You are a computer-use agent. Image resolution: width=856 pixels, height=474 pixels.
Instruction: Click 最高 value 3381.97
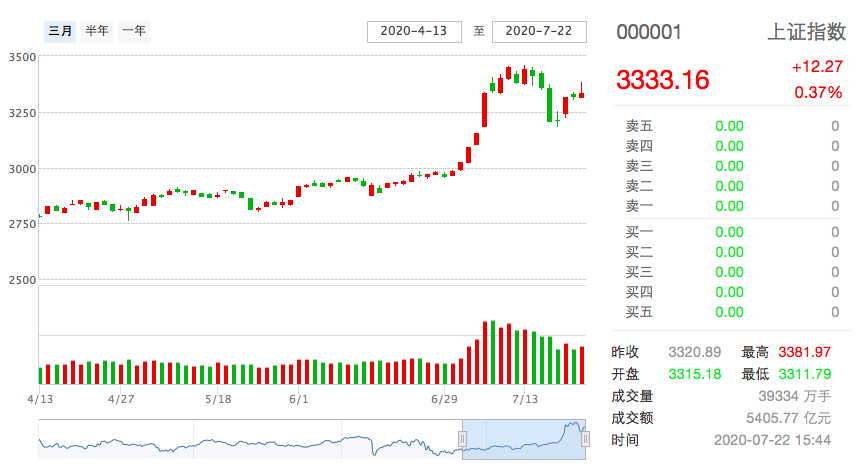(x=805, y=352)
